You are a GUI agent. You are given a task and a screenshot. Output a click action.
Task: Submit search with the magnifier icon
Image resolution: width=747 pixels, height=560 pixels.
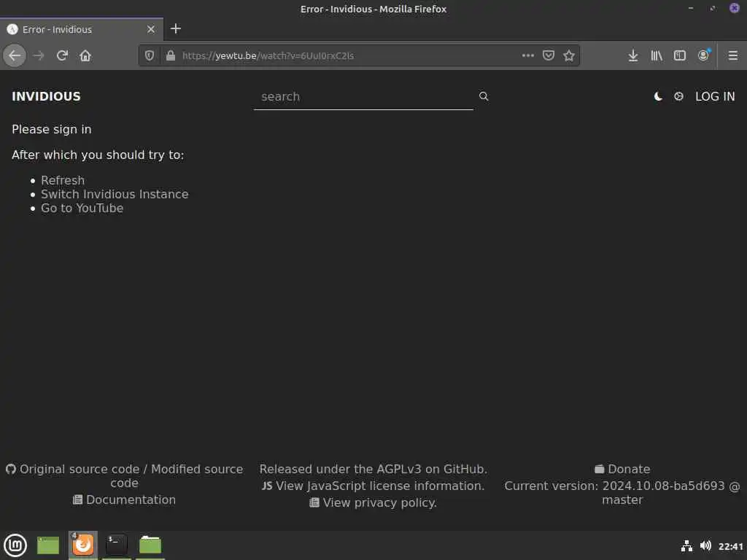point(484,96)
